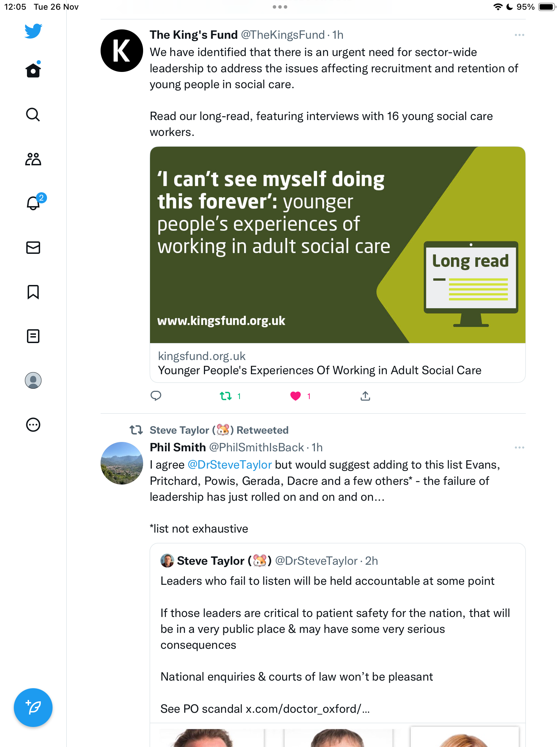The image size is (560, 747).
Task: Expand the More circle menu in sidebar
Action: click(x=33, y=425)
